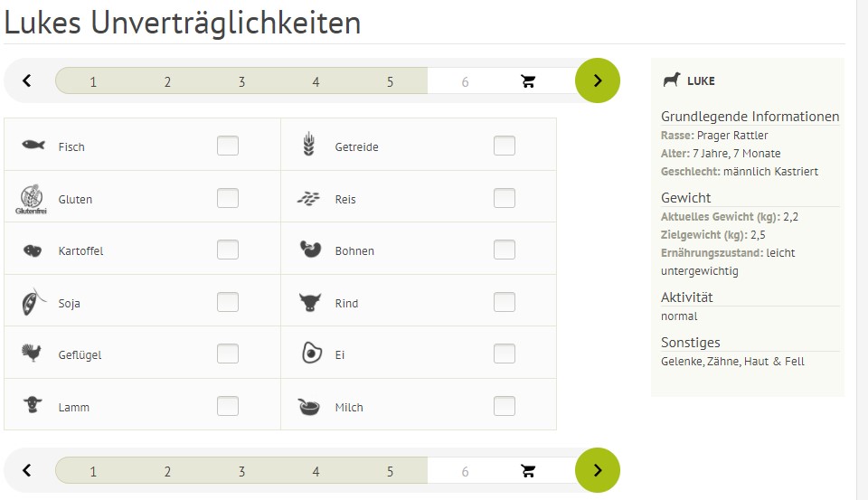Click the wheat icon beside Getreide
Viewport: 868px width, 500px height.
point(309,145)
